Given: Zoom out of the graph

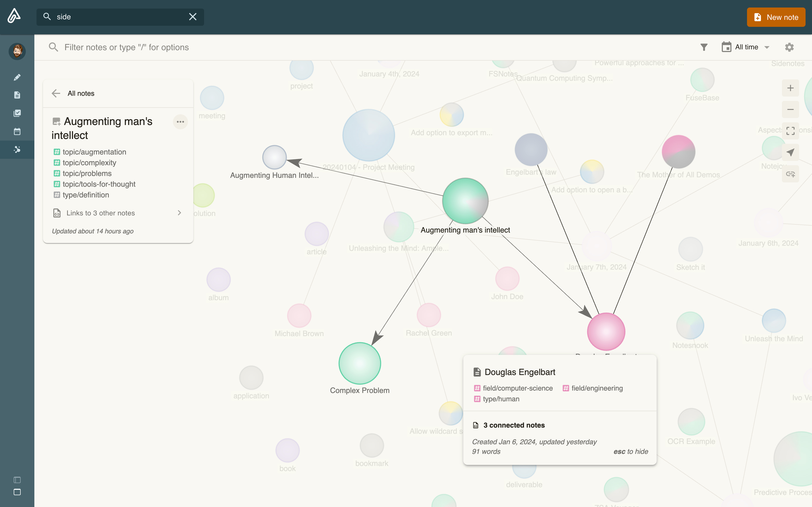Looking at the screenshot, I should click(x=790, y=110).
